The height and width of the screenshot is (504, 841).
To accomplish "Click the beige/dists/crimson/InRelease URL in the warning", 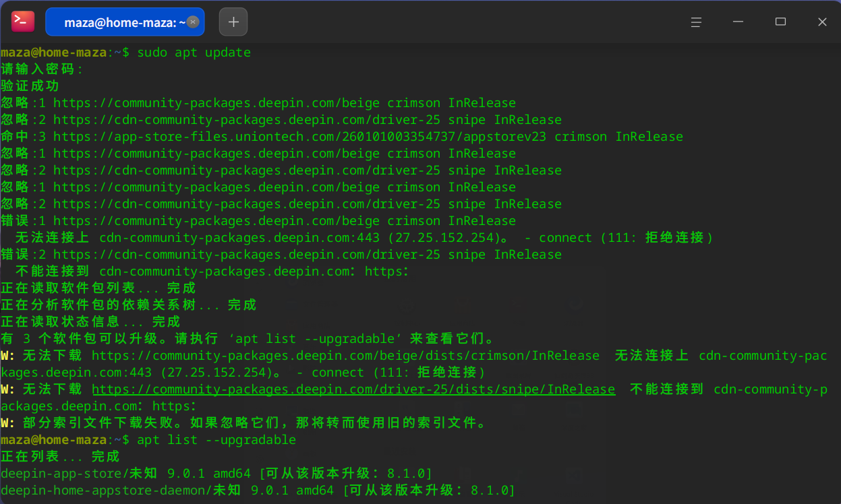I will coord(345,356).
